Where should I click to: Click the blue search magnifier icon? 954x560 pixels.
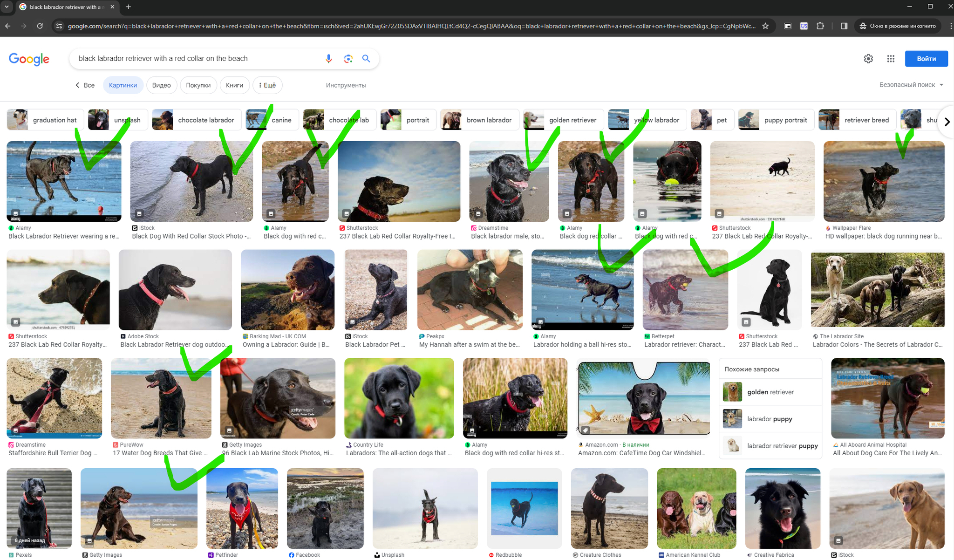366,59
